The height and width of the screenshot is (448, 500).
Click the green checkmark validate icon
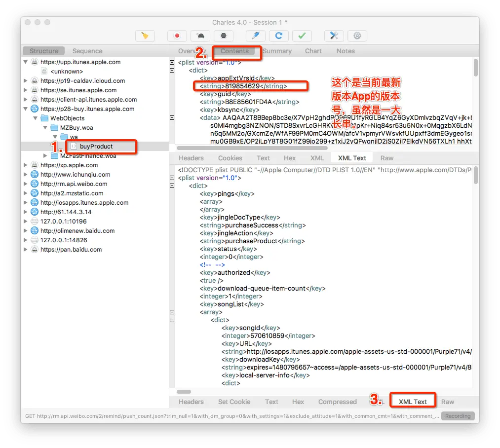click(x=302, y=36)
